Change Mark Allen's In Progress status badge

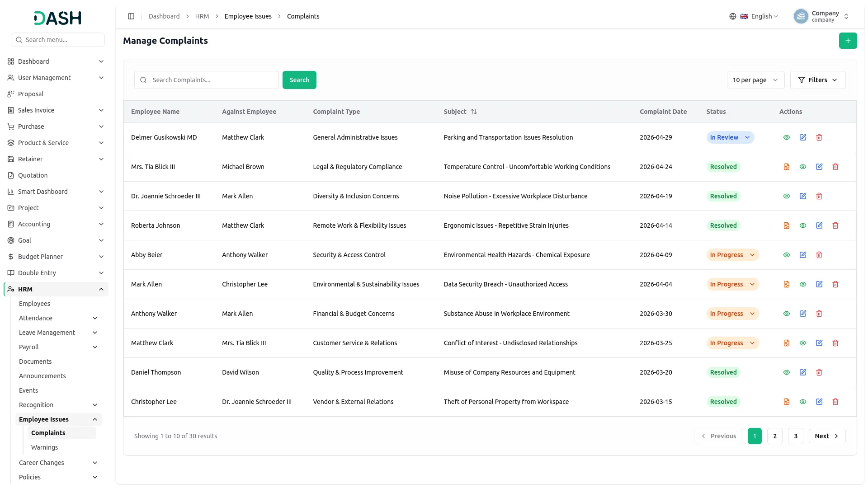[732, 284]
